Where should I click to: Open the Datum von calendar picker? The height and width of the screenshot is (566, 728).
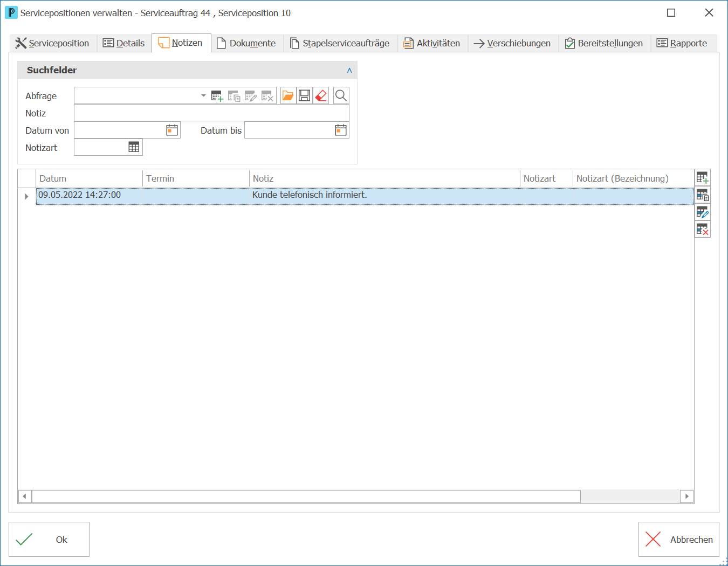click(x=172, y=130)
